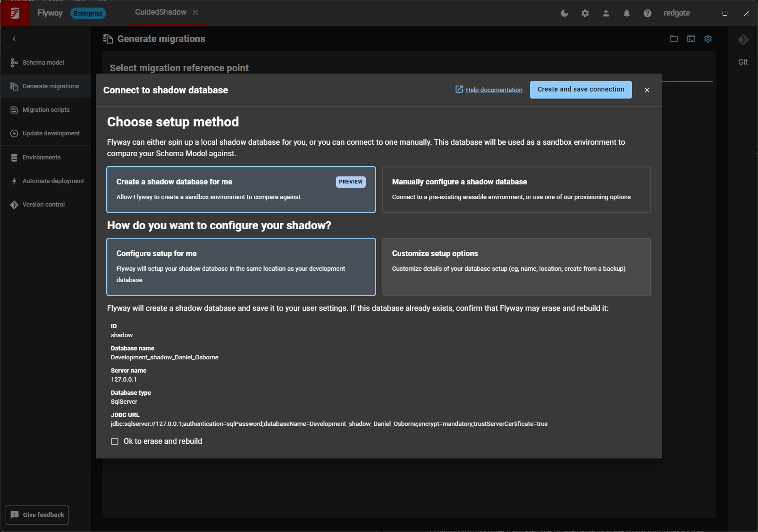
Task: Select Generate migrations in the navigation menu
Action: tap(50, 86)
